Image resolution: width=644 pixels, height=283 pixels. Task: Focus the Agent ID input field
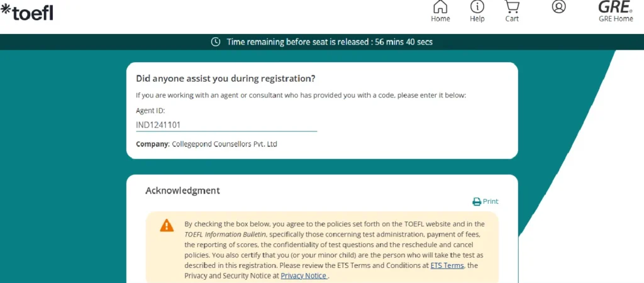(226, 125)
